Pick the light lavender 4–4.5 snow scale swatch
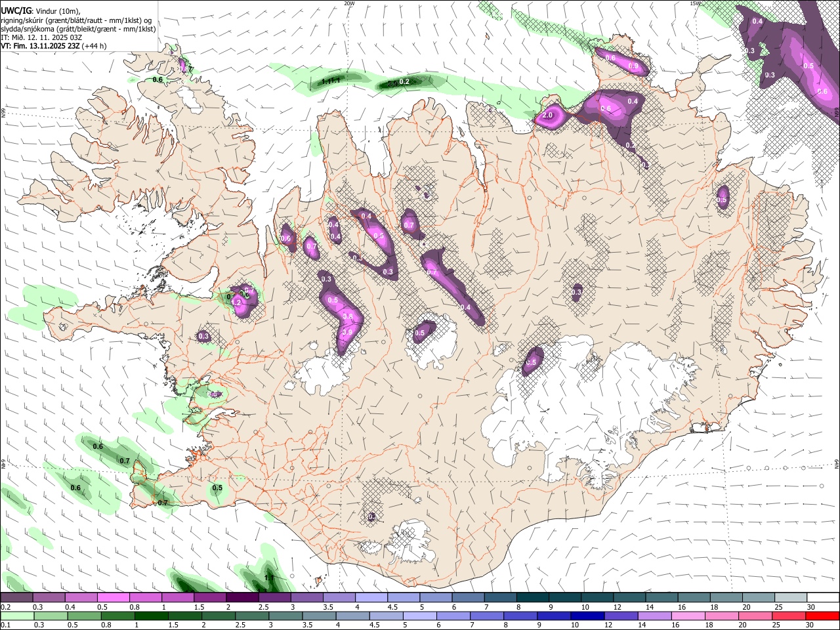 click(371, 598)
